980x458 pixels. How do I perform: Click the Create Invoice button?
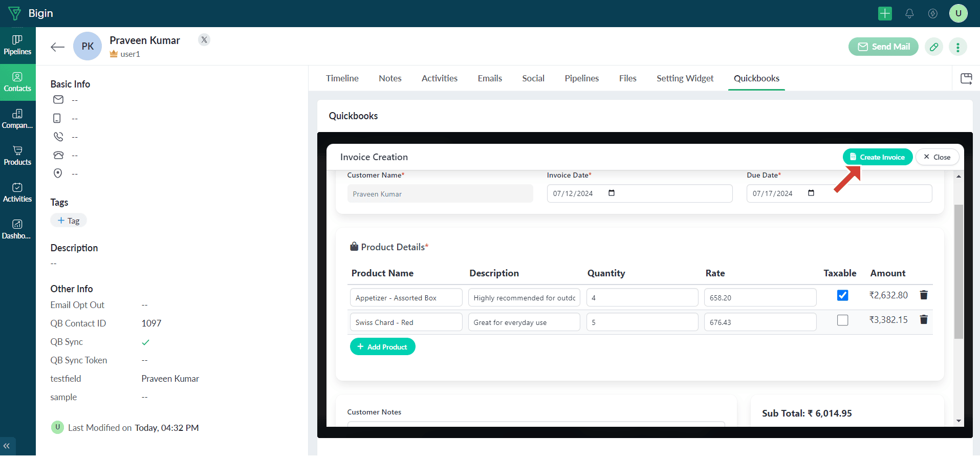pos(877,157)
